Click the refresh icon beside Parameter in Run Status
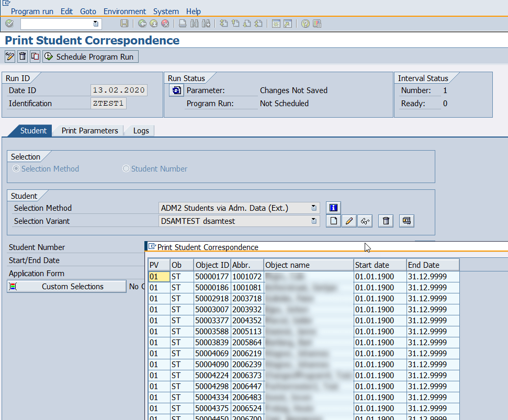The image size is (508, 420). click(x=176, y=90)
